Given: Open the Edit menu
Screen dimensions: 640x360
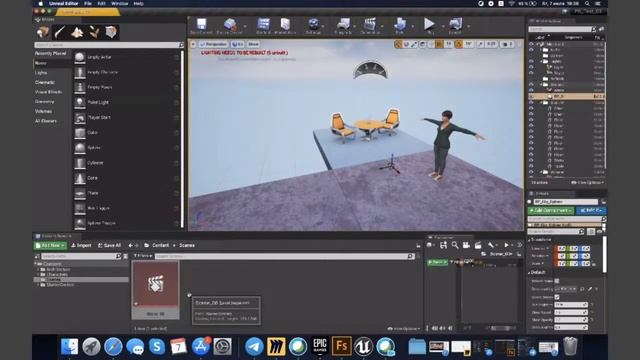Looking at the screenshot, I should [101, 4].
